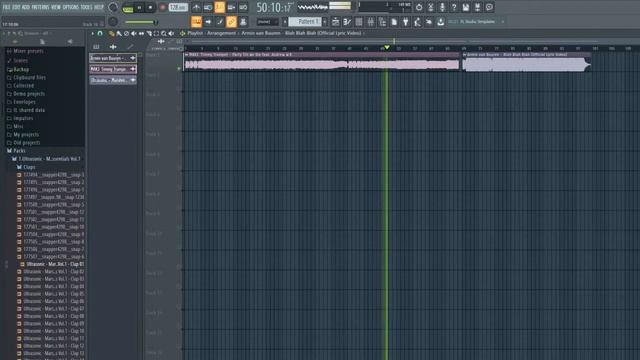640x360 pixels.
Task: Open the OPTIONS menu
Action: tap(71, 7)
